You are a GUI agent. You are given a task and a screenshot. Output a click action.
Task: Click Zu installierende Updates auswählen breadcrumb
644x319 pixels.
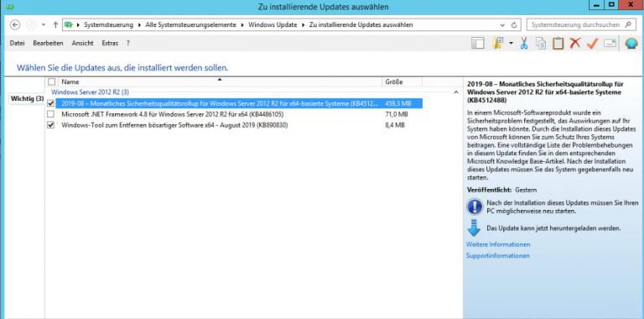tap(361, 24)
